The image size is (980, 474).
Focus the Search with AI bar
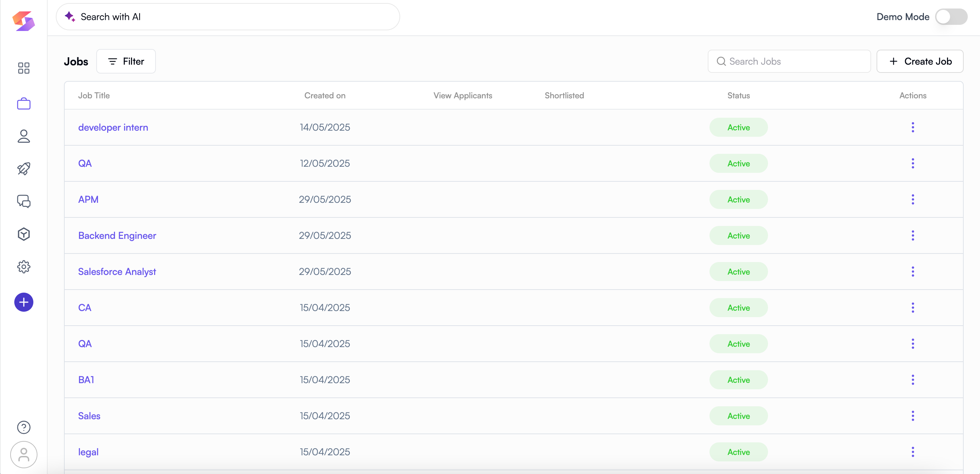coord(228,17)
